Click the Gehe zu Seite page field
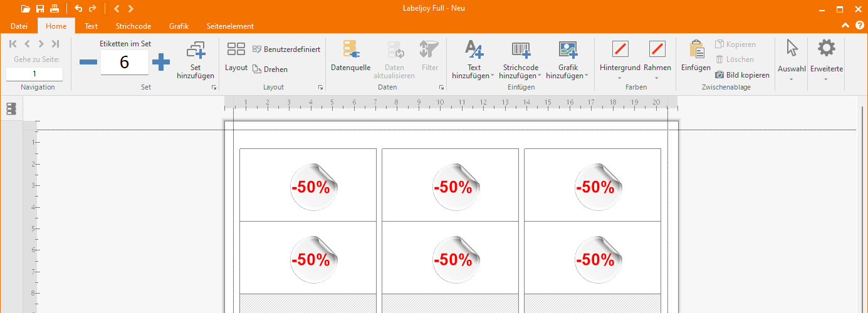The image size is (868, 313). 34,74
